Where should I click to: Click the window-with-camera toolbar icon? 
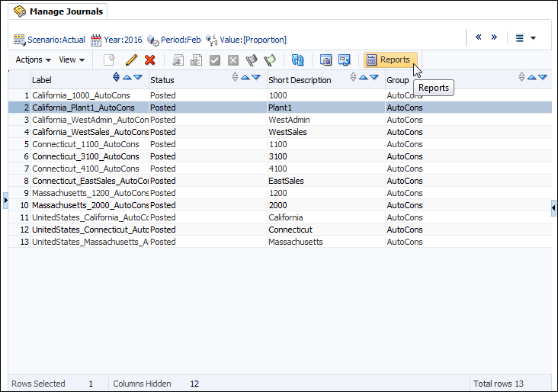[325, 59]
